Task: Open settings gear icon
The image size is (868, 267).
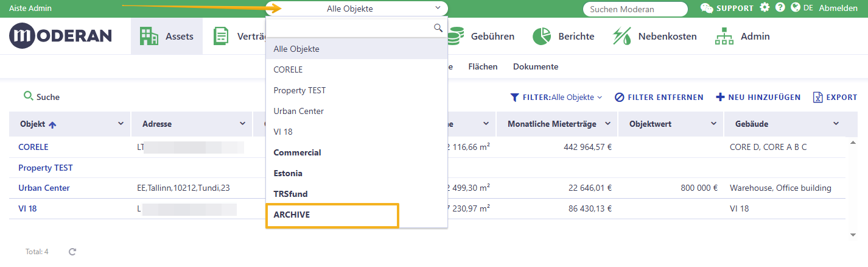Action: click(765, 8)
